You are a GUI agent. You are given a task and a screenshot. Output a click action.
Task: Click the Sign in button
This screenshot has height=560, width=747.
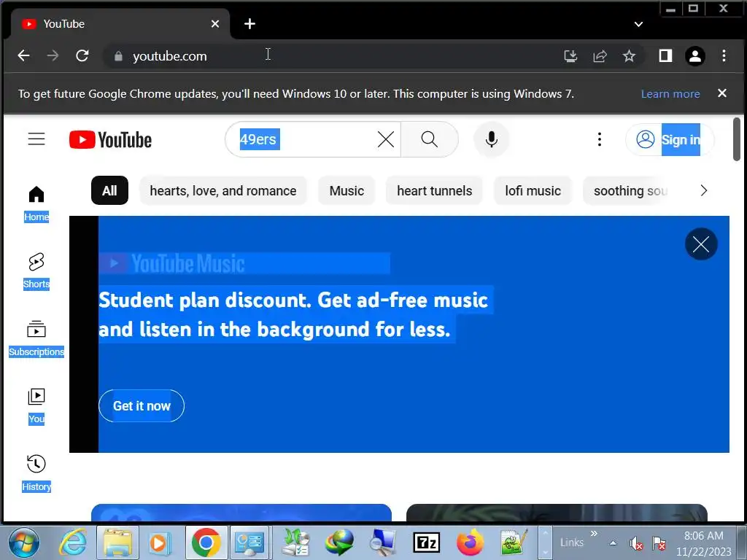(x=670, y=139)
